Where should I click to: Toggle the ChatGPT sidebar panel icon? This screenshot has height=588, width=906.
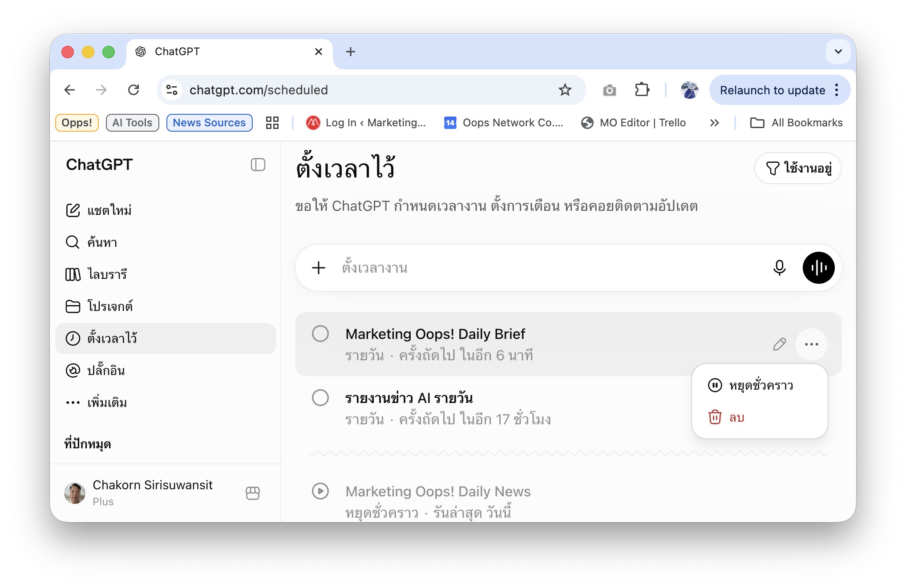[258, 165]
